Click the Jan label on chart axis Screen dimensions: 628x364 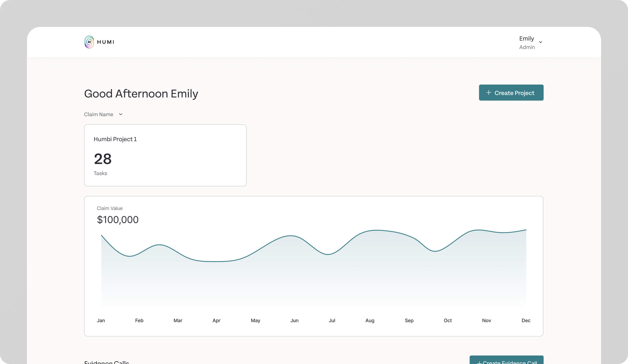(101, 320)
